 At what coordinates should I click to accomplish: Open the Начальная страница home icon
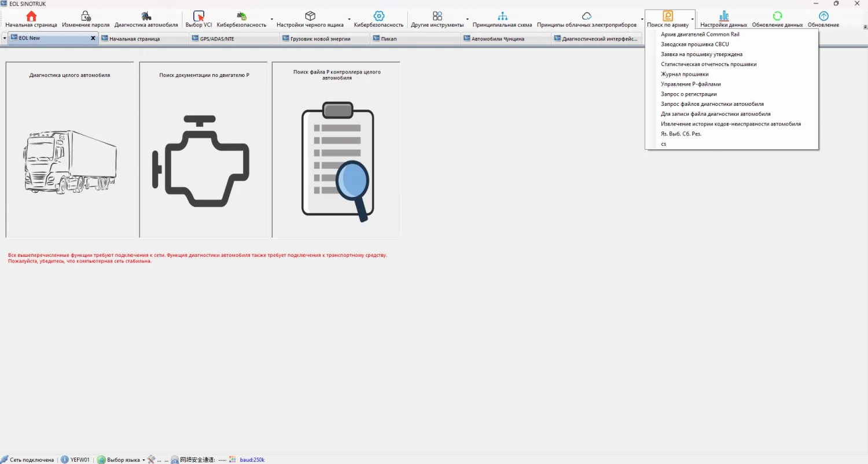point(31,16)
